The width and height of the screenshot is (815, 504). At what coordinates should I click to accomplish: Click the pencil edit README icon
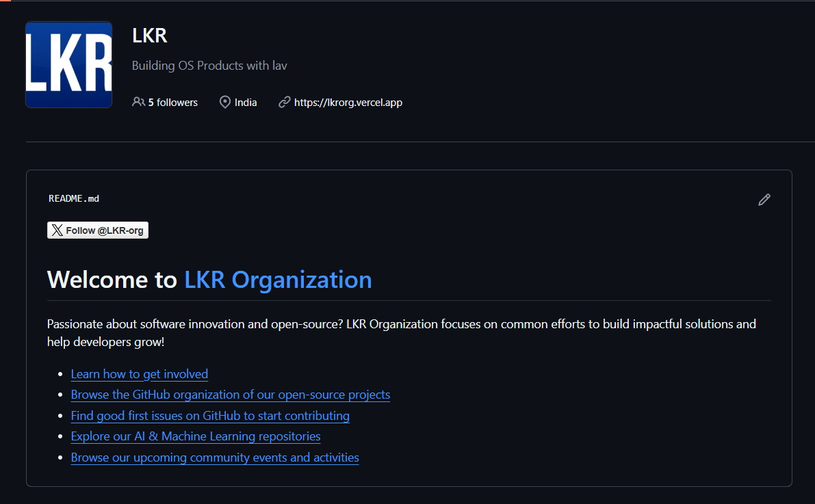pos(764,200)
